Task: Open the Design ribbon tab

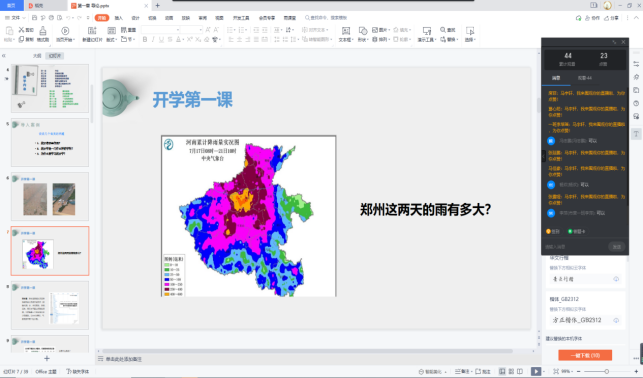Action: pos(135,18)
